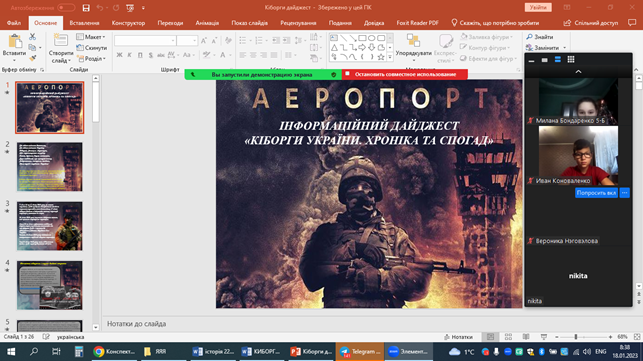Increase font size with A-up icon
Screen dimensions: 643x361
click(204, 41)
